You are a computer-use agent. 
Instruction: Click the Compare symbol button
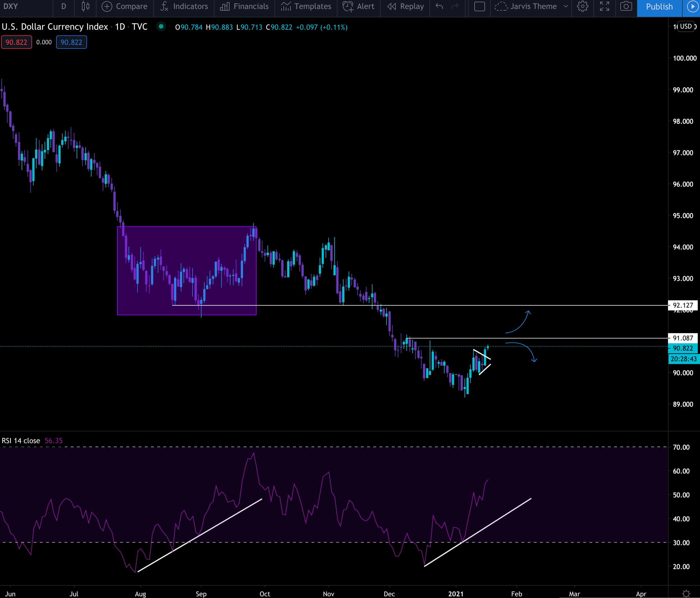coord(125,6)
